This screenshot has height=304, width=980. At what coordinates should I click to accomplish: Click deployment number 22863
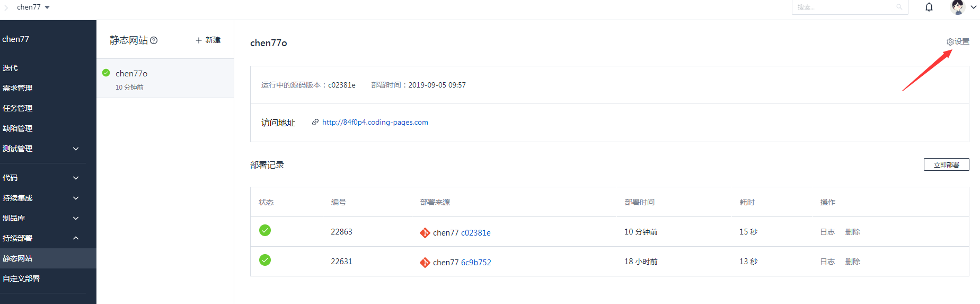pyautogui.click(x=341, y=232)
